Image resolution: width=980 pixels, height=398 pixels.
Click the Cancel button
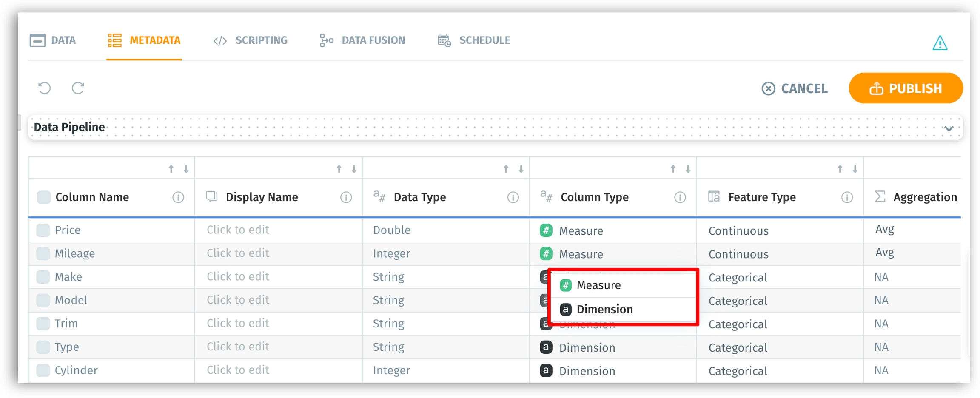[x=795, y=88]
